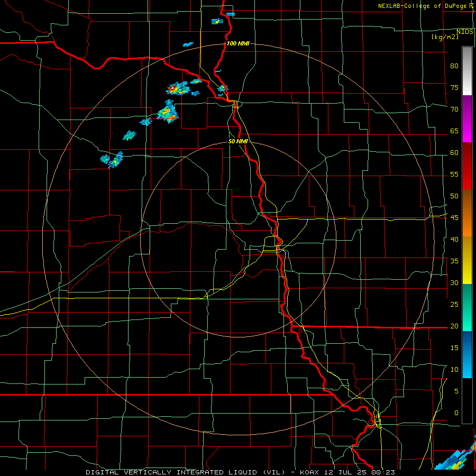The image size is (476, 476).
Task: Click the 20 value on the scale
Action: pyautogui.click(x=454, y=326)
